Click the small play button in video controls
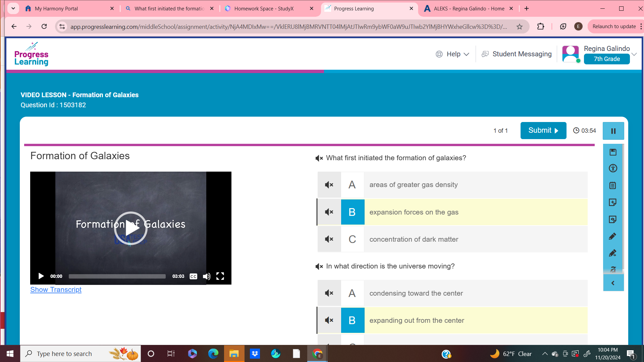This screenshot has width=644, height=362. (41, 276)
